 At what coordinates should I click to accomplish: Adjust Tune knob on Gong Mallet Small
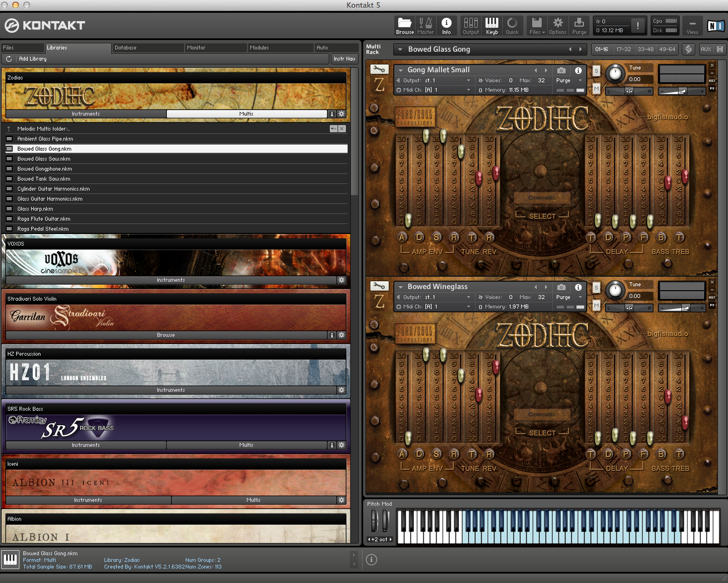tap(615, 73)
